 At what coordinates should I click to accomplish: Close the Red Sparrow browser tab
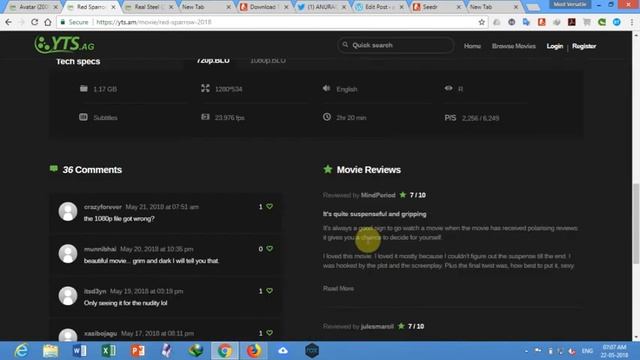click(x=113, y=7)
